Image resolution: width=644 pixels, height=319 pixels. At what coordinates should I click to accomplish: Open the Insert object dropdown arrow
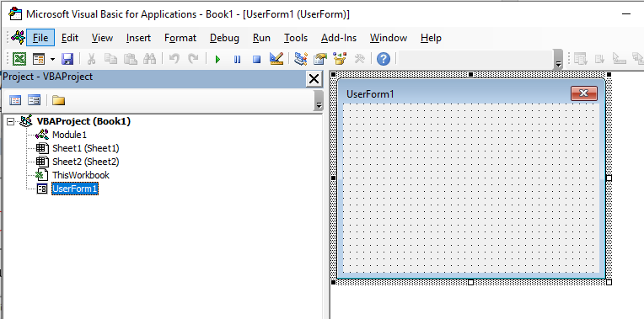click(x=52, y=59)
